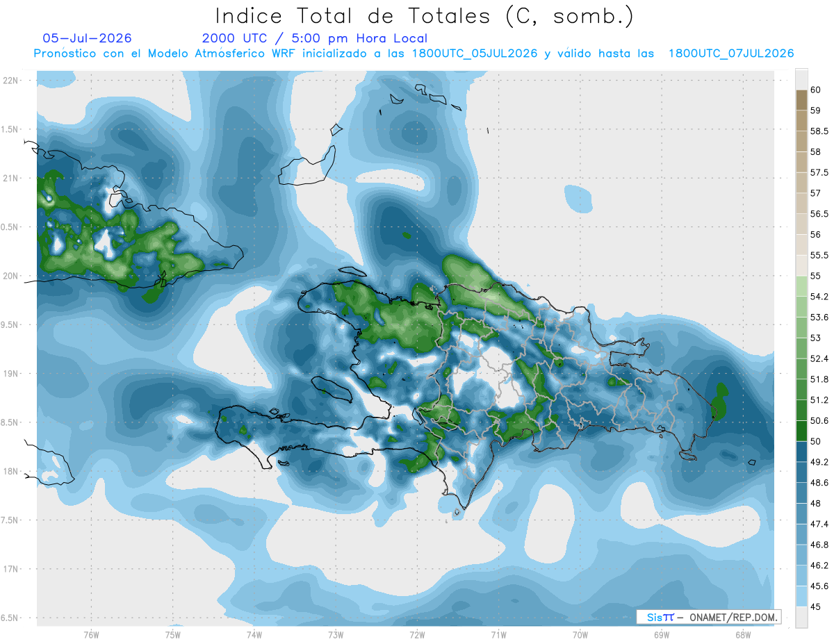
Task: Click the '17N' latitude label
Action: pyautogui.click(x=10, y=569)
